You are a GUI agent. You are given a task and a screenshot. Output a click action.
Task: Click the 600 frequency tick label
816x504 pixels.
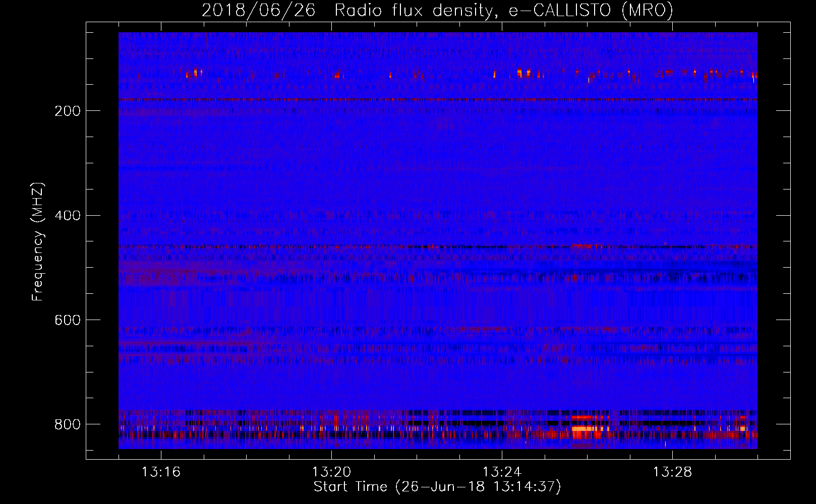click(67, 320)
